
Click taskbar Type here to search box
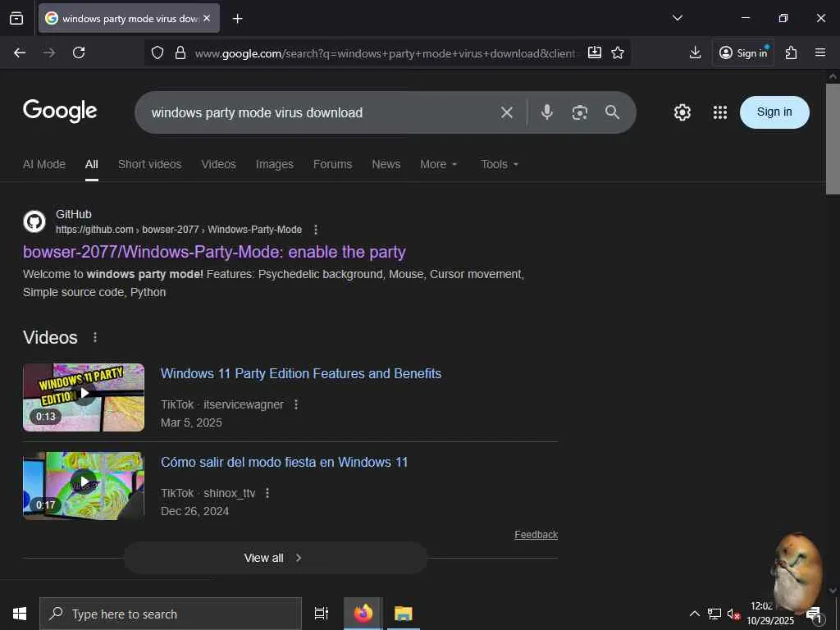[171, 614]
